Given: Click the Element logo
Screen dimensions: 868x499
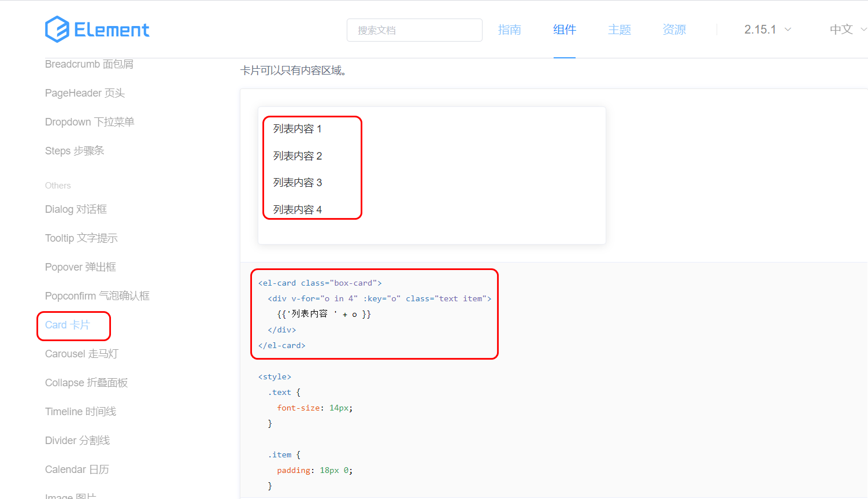Looking at the screenshot, I should pos(97,29).
